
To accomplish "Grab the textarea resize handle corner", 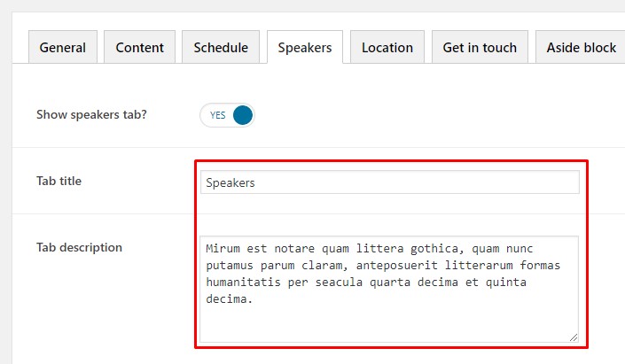I will pos(574,337).
